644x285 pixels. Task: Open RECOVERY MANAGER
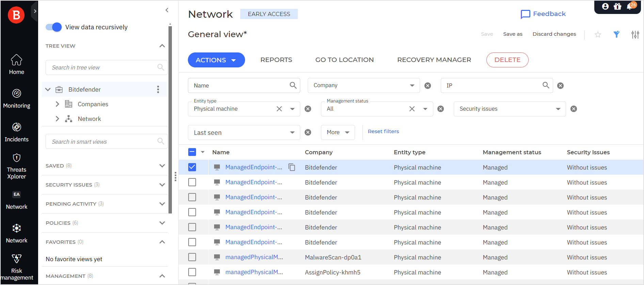click(434, 60)
